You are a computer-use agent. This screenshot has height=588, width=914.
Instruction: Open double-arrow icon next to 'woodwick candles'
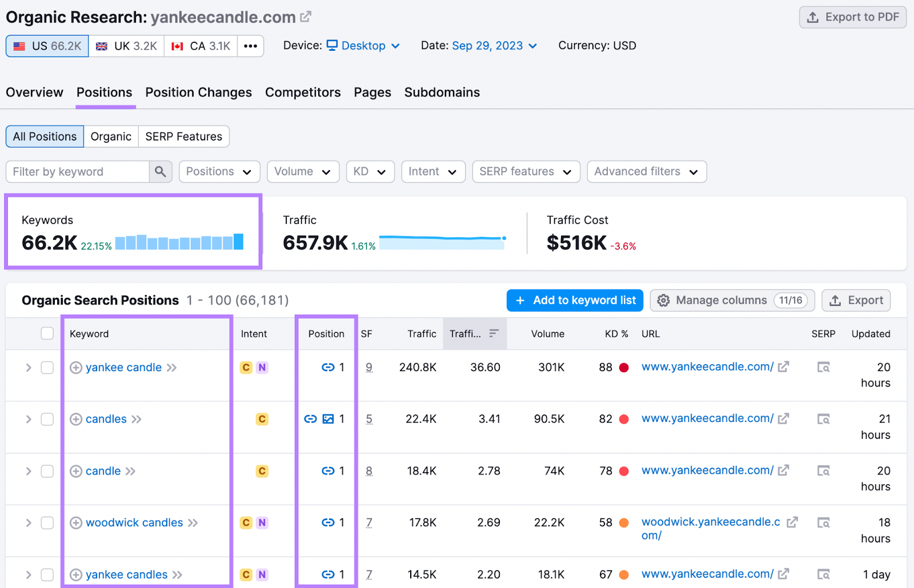193,523
